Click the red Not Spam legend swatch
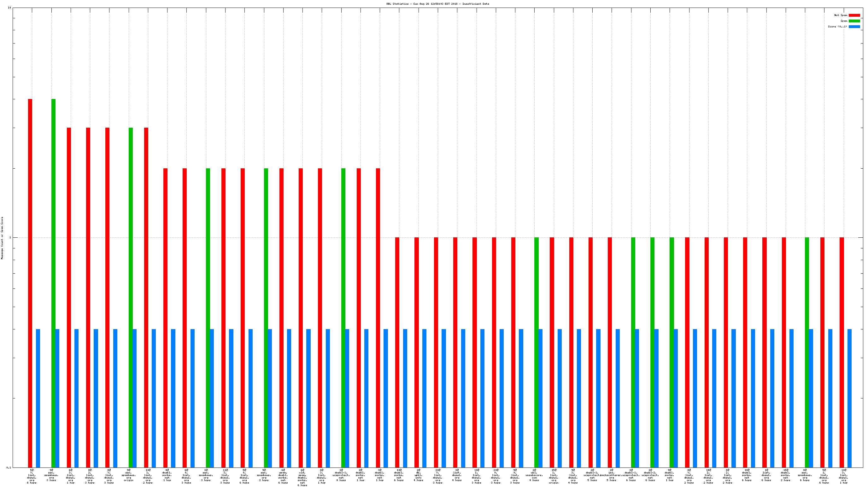 tap(854, 15)
